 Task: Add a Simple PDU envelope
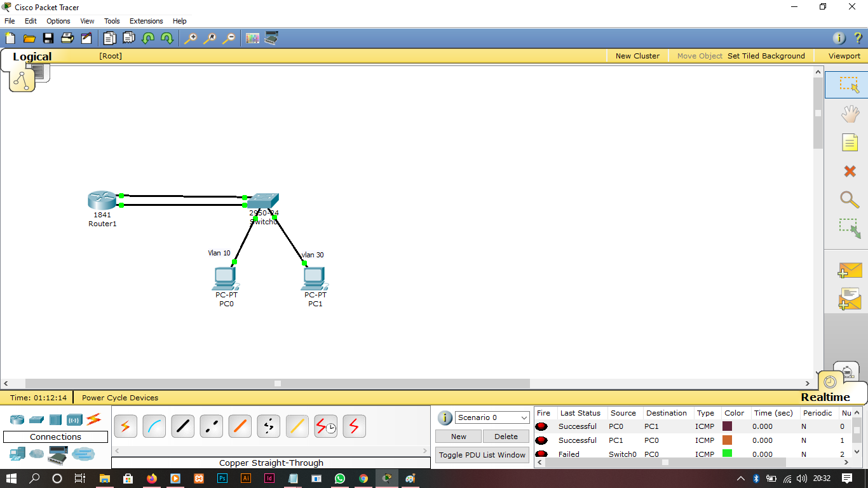tap(850, 270)
